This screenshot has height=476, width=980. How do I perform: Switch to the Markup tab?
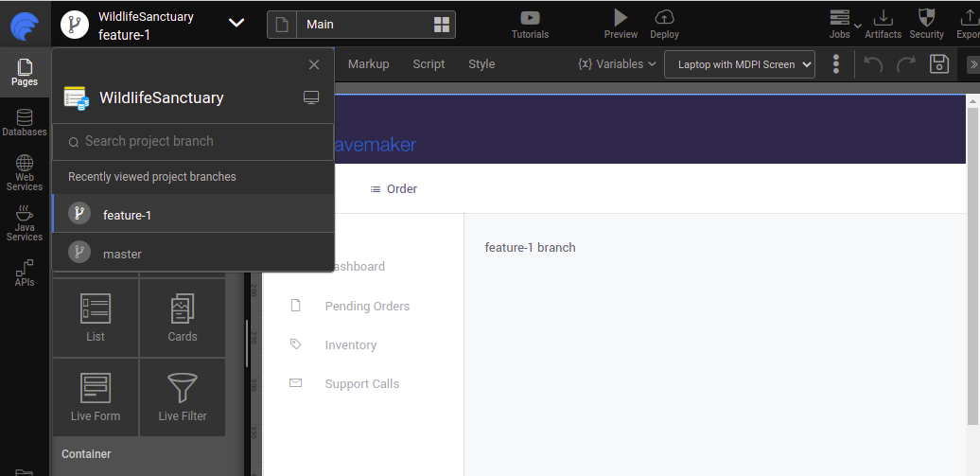(368, 64)
